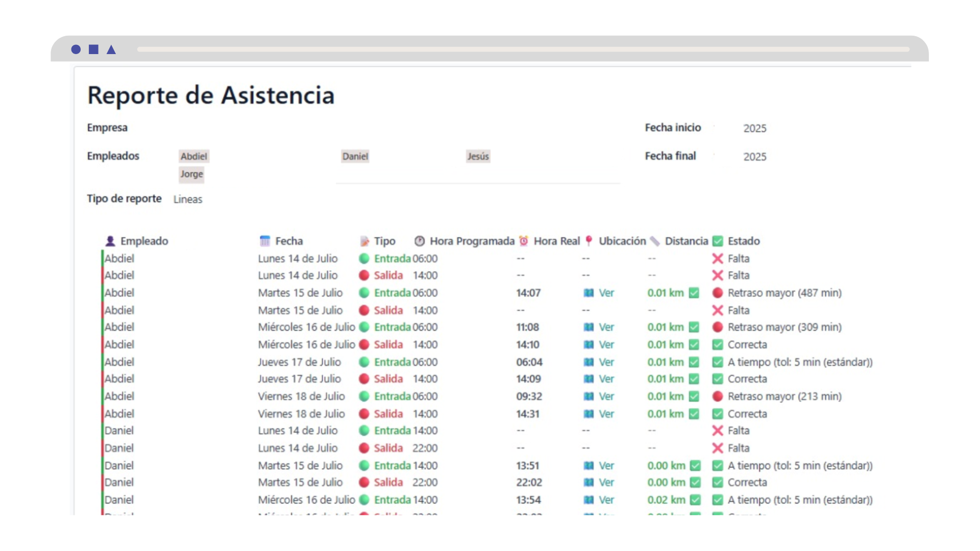
Task: Click green checkbox beside 0.02 km distance
Action: coord(695,500)
